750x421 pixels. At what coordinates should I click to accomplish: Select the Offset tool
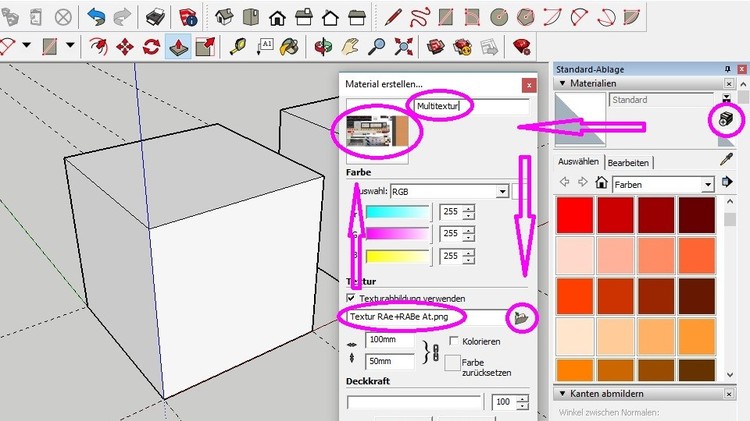pyautogui.click(x=98, y=46)
